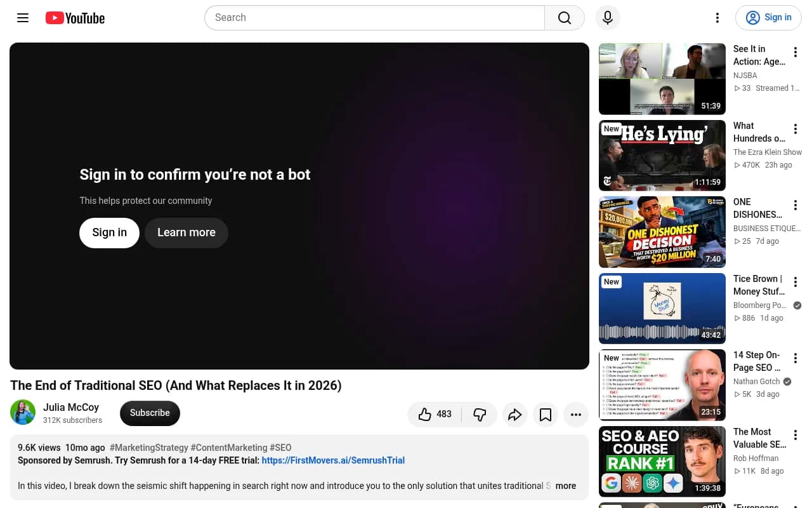Viewport: 812px width, 508px height.
Task: Click the Learn more button
Action: [x=187, y=232]
